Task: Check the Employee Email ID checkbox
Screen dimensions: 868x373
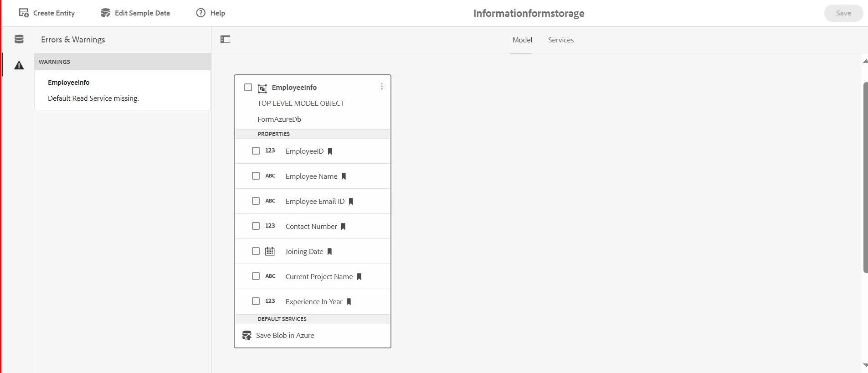Action: [256, 201]
